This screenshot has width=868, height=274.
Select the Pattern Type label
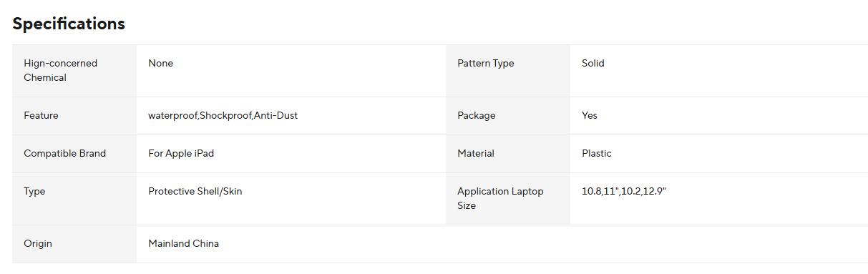(486, 63)
